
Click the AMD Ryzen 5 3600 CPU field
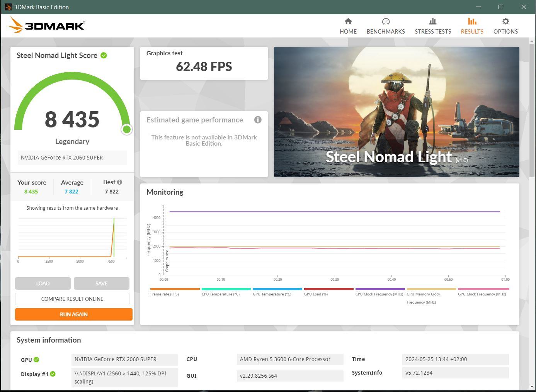click(x=290, y=359)
